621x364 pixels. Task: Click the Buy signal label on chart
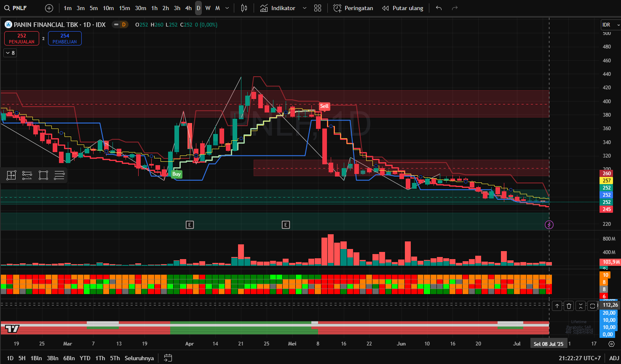(x=177, y=174)
